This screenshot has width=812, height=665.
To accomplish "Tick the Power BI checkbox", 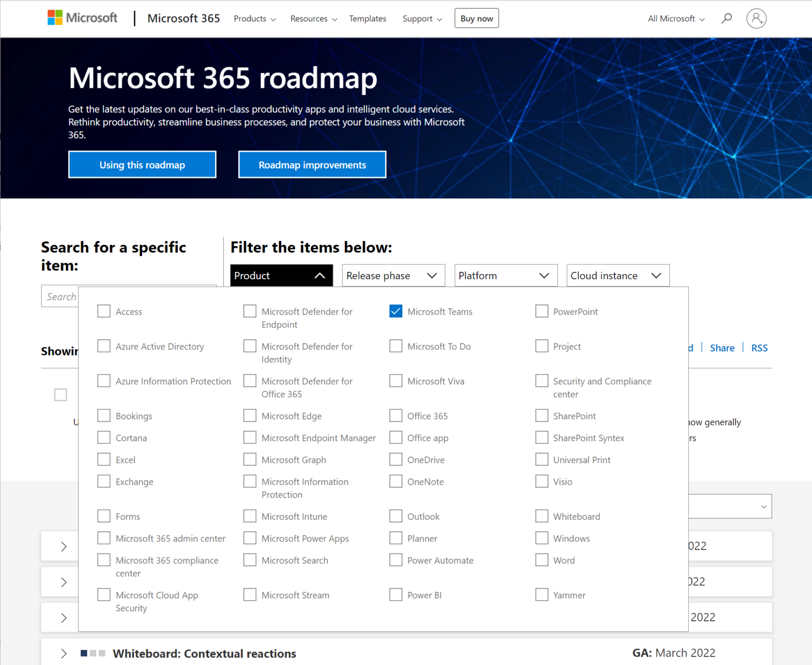I will (395, 595).
